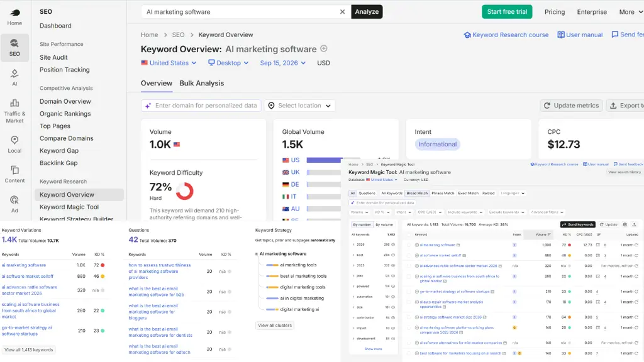
Task: Click the Update metrics refresh button
Action: (571, 106)
